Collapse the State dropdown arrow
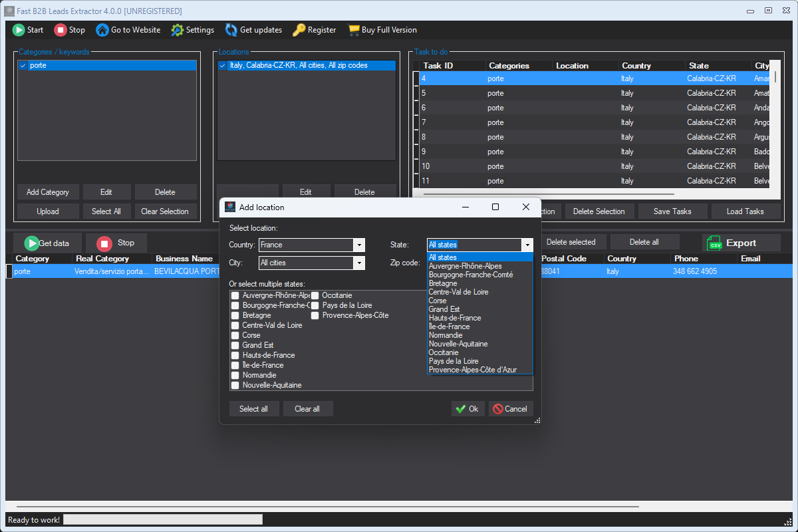Image resolution: width=798 pixels, height=532 pixels. [x=527, y=245]
